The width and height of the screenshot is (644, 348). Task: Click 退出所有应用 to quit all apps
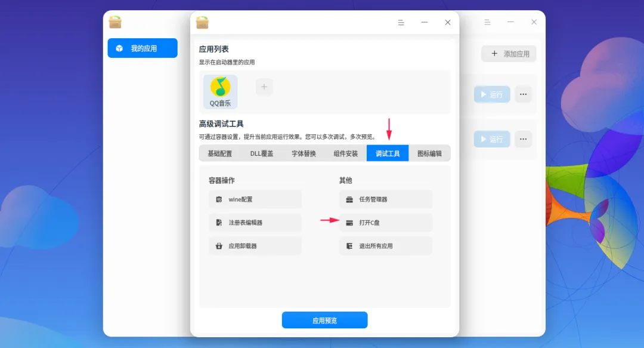coord(386,246)
